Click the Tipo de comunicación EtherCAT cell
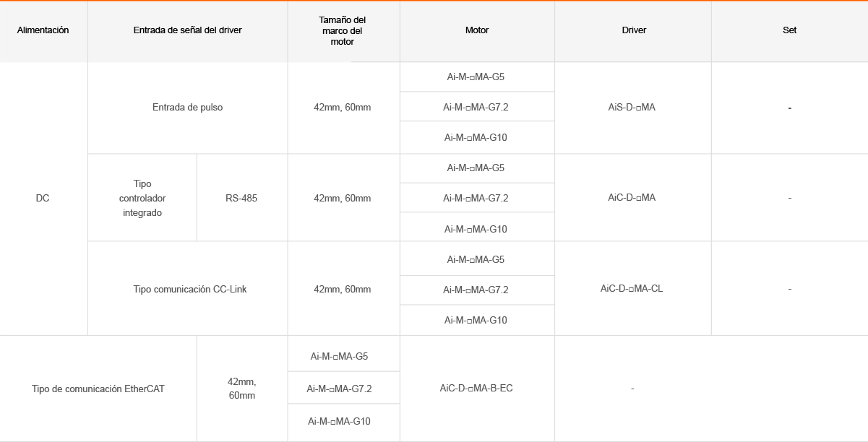This screenshot has width=868, height=442. pos(98,389)
